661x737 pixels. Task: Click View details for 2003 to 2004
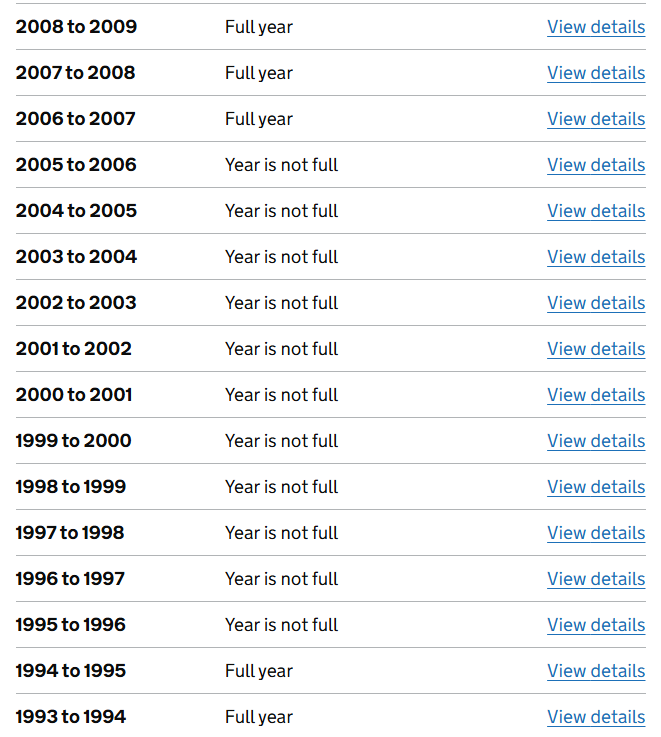(x=596, y=258)
